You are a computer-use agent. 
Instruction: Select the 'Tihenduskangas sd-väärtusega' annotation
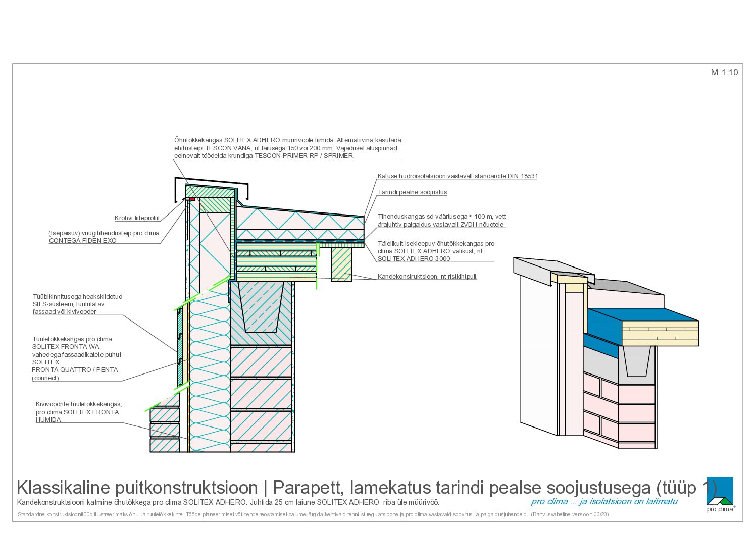[442, 221]
